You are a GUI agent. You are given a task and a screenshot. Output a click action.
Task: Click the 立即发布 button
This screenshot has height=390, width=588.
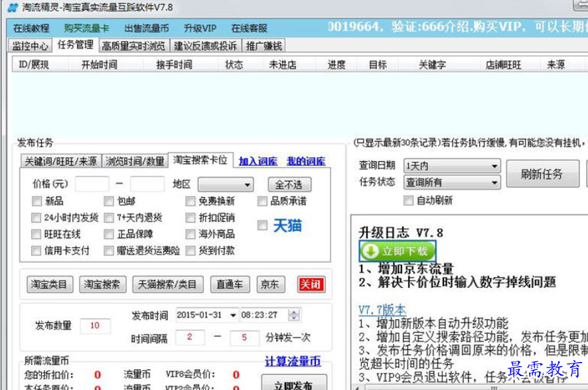(x=294, y=383)
